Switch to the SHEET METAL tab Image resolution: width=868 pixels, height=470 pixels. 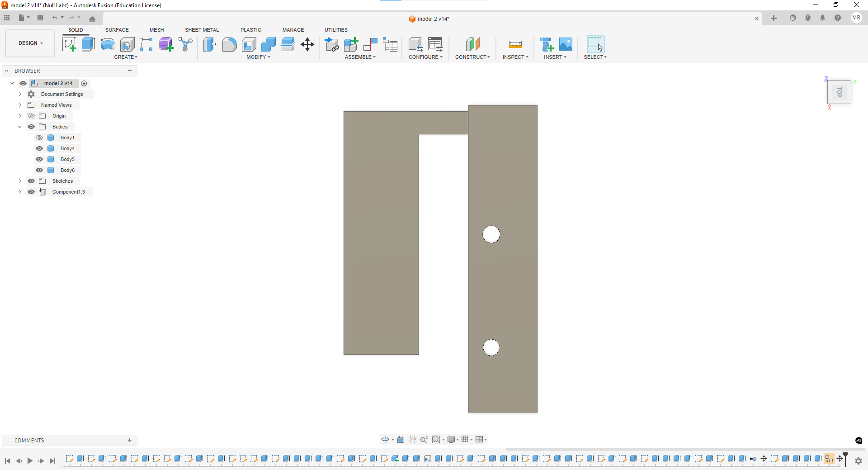point(202,30)
